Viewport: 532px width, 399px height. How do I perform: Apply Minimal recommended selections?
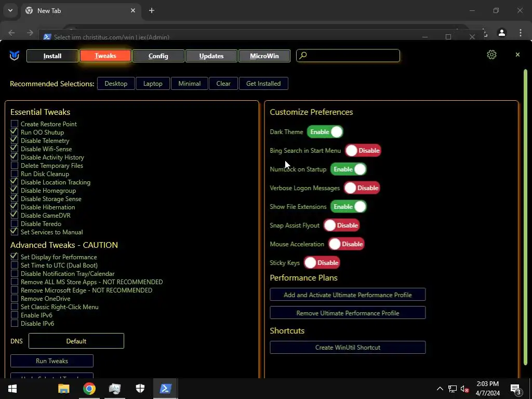[x=189, y=84]
